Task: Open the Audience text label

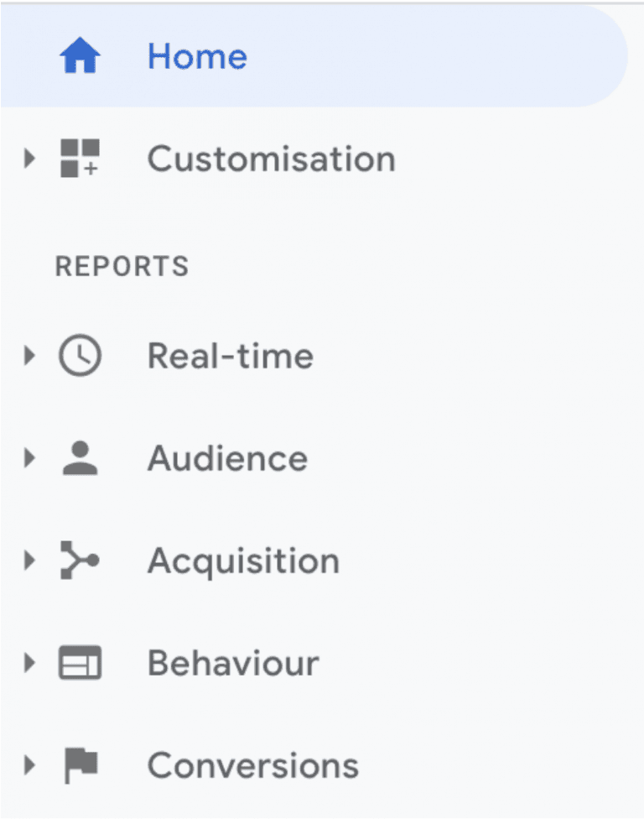Action: (x=228, y=458)
